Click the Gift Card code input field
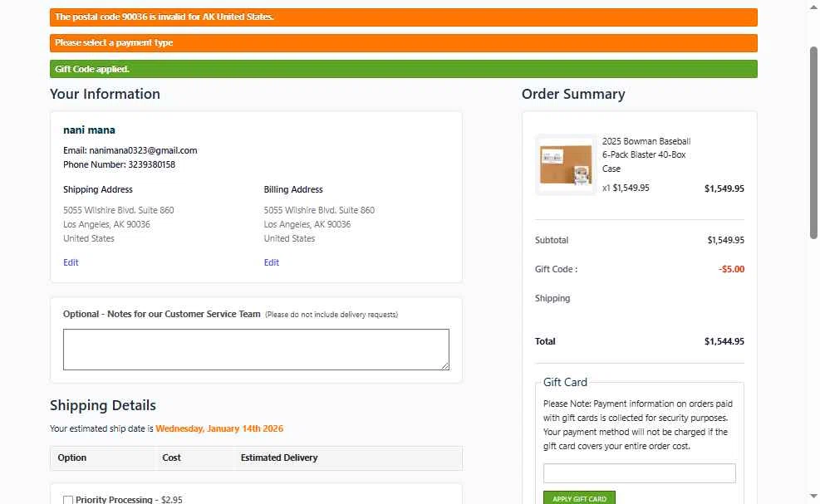This screenshot has width=820, height=504. click(x=639, y=473)
